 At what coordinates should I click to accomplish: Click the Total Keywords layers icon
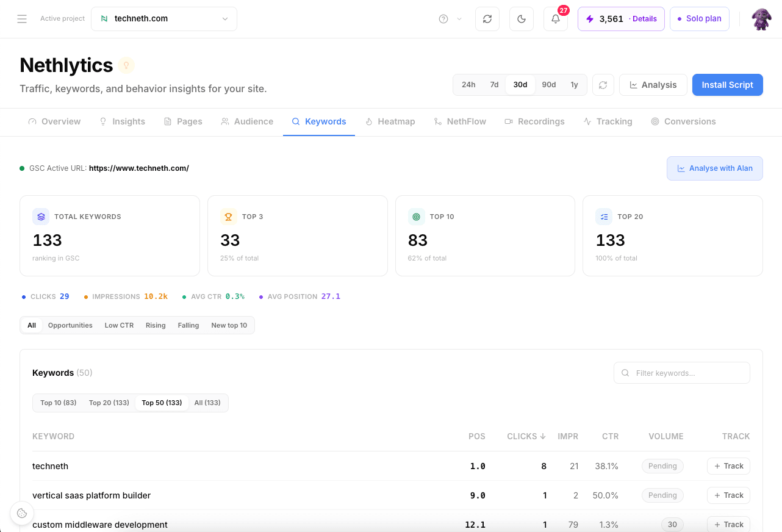coord(41,217)
